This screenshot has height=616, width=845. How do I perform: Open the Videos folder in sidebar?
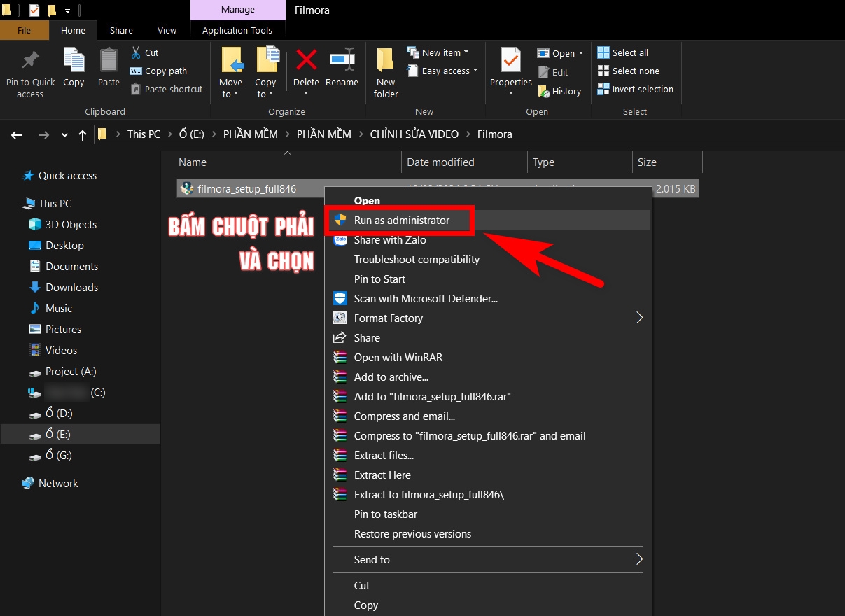coord(61,350)
